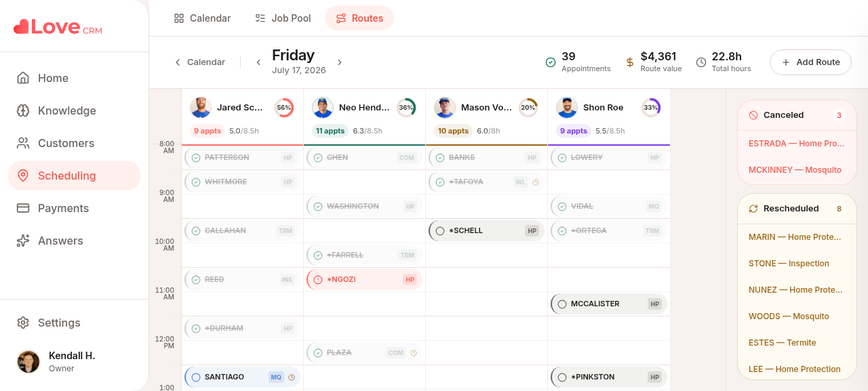Open the Knowledge section icon
This screenshot has height=391, width=868.
(x=23, y=110)
